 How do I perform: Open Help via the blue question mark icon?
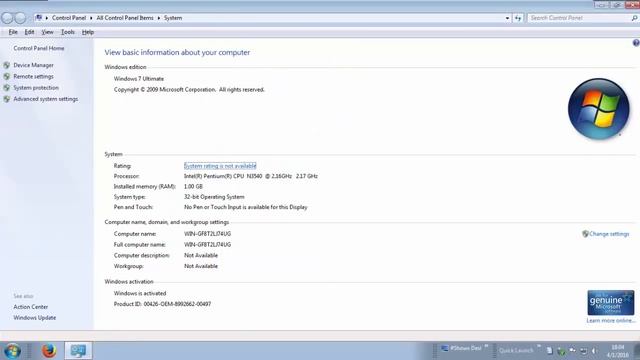[636, 43]
